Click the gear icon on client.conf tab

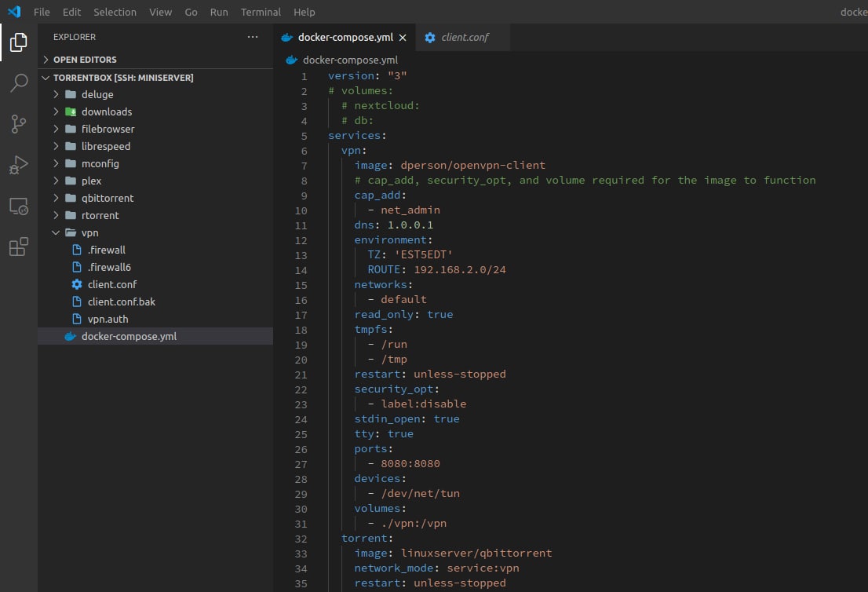[429, 37]
